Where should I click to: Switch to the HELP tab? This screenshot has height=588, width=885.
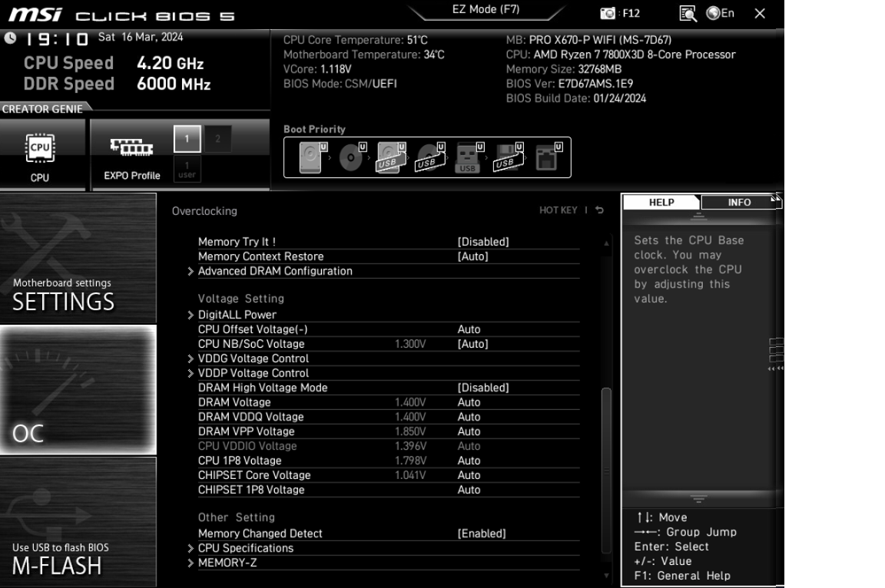coord(661,203)
